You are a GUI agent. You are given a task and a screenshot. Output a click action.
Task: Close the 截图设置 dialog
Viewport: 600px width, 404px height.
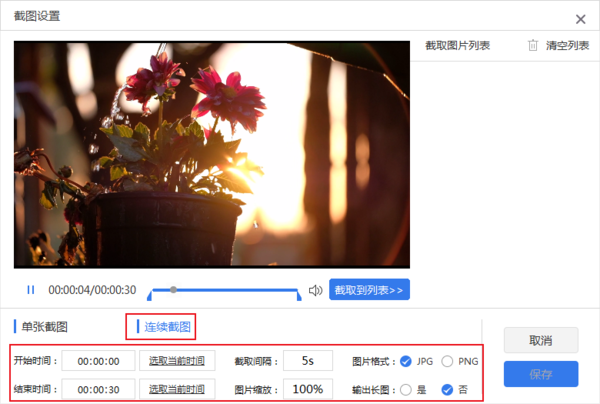point(580,18)
